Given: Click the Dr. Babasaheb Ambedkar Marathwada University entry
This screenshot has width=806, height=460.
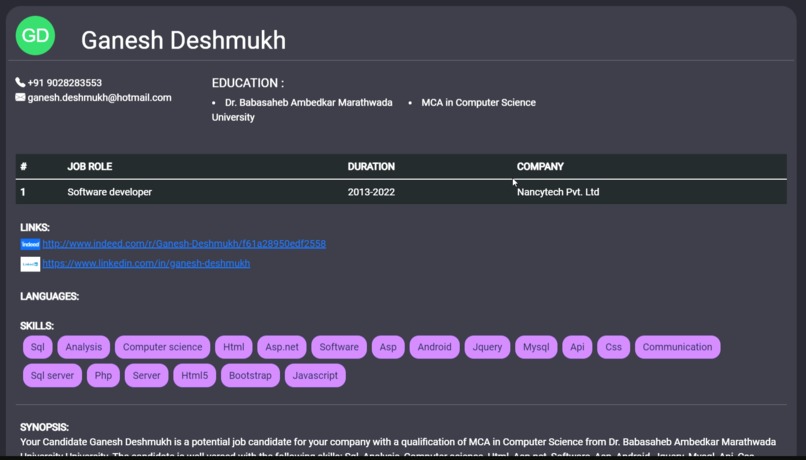Looking at the screenshot, I should 302,109.
